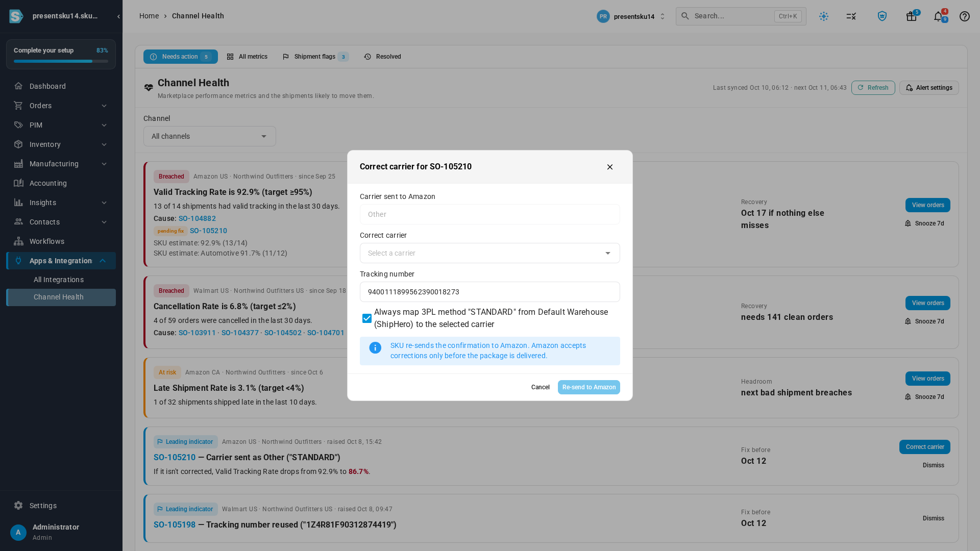Collapse the sidebar with the chevron

[118, 16]
